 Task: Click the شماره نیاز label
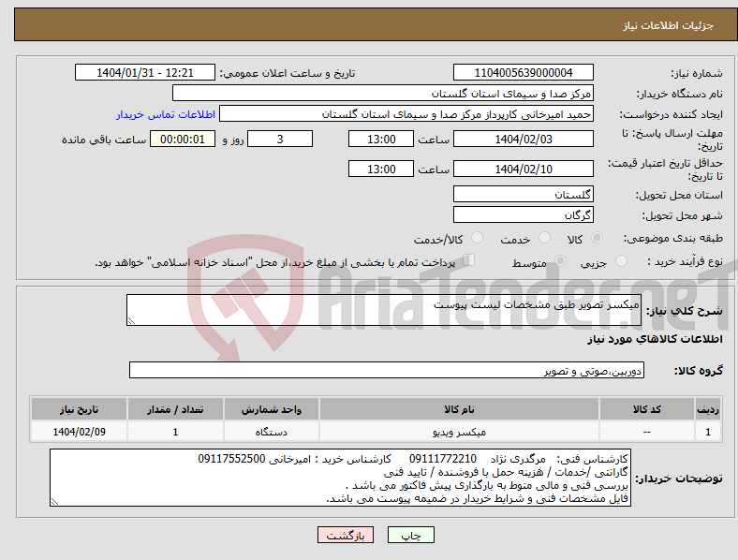tap(696, 73)
